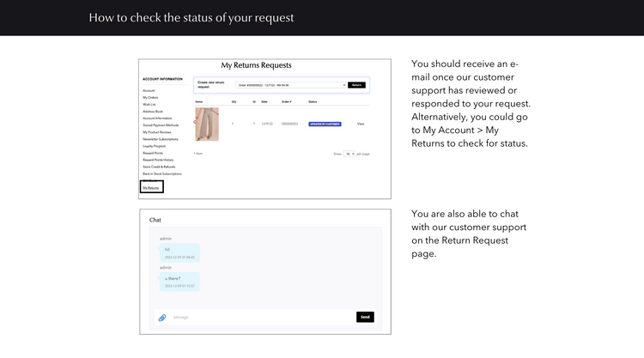The height and width of the screenshot is (358, 644).
Task: Click the View link for order 000000022
Action: [x=361, y=124]
